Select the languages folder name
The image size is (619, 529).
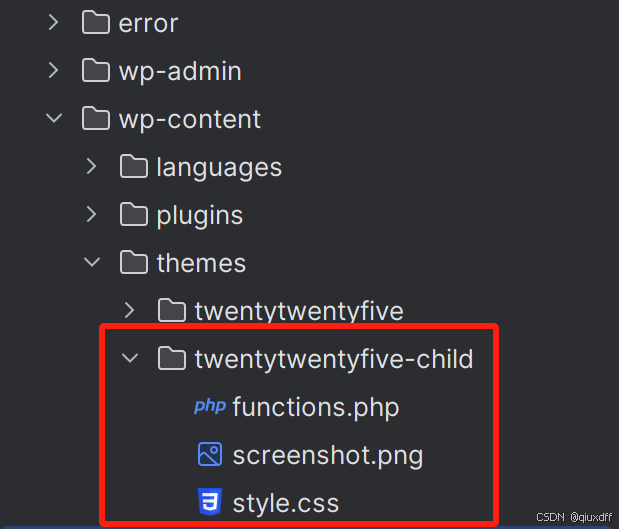coord(219,168)
